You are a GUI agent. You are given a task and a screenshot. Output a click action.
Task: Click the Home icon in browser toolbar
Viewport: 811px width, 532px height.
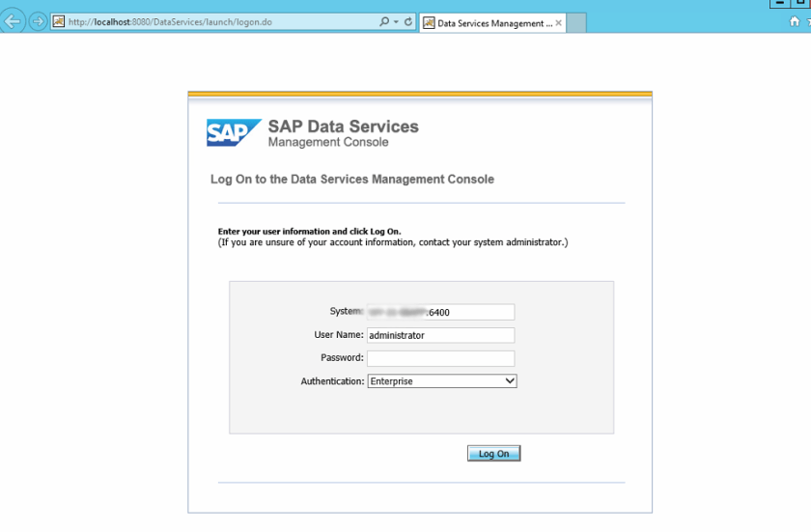(795, 22)
